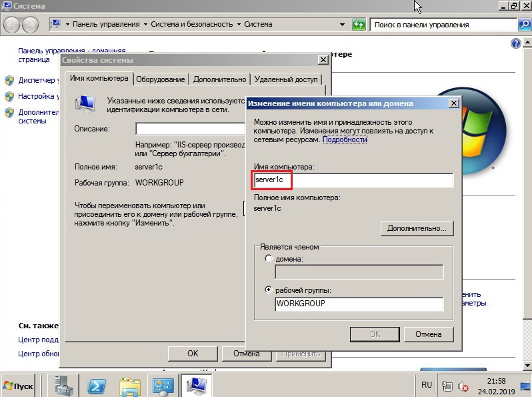Click the search magnifier icon

[x=523, y=25]
